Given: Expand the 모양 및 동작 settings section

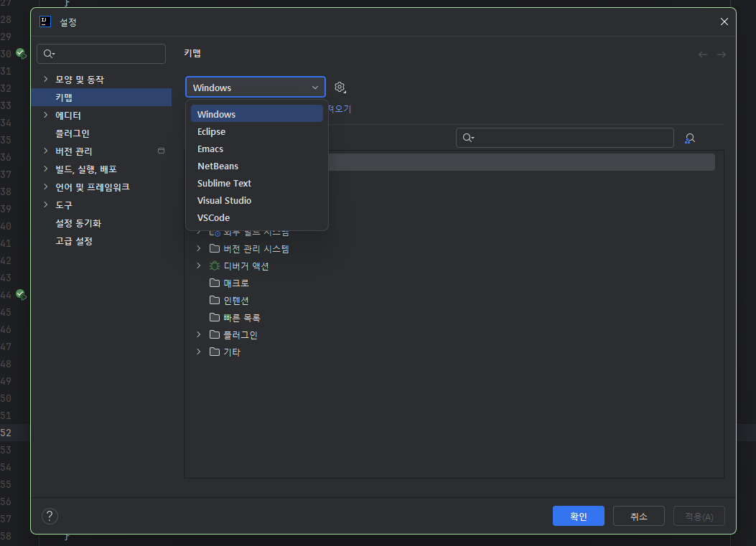Looking at the screenshot, I should (46, 79).
